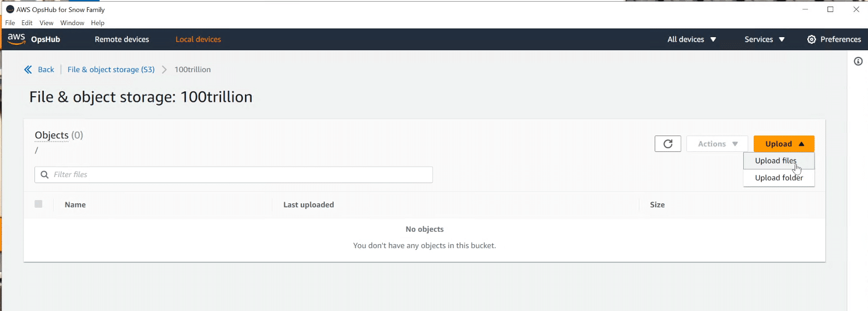Screen dimensions: 868x311
Task: Click the breadcrumb chevron separator
Action: (164, 69)
